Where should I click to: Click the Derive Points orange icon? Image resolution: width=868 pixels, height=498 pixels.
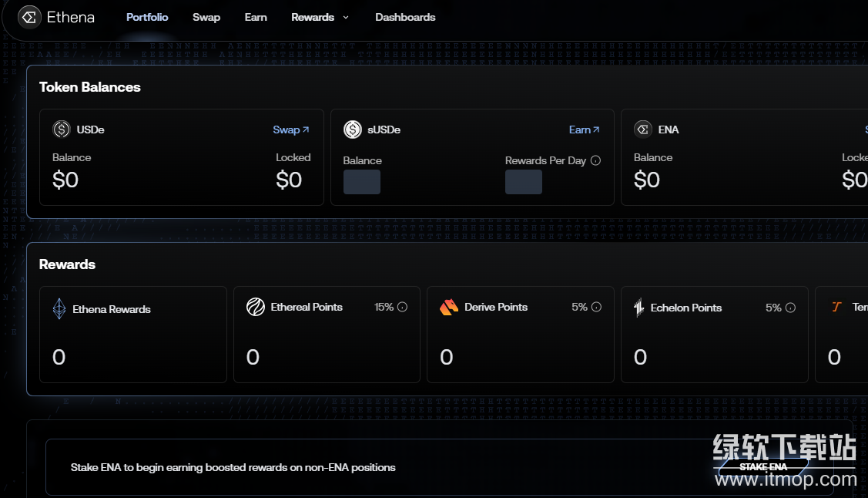point(449,307)
